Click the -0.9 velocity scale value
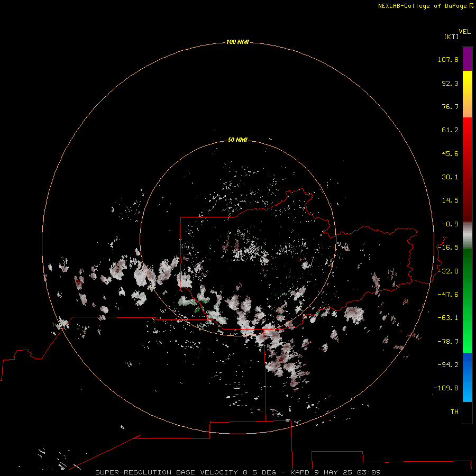The width and height of the screenshot is (476, 476). (x=450, y=224)
